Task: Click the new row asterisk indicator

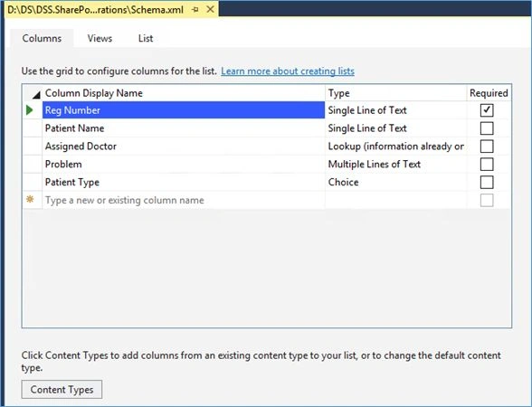Action: (30, 199)
